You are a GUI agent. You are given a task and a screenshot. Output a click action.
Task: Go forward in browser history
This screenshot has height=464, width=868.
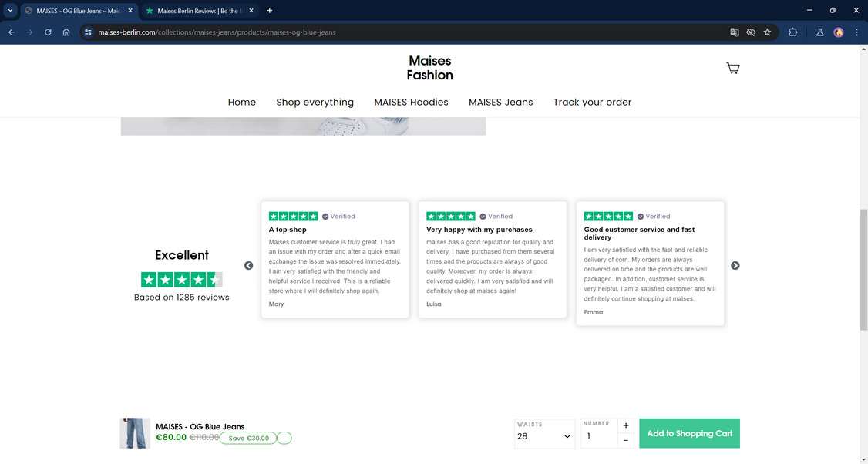pos(29,32)
